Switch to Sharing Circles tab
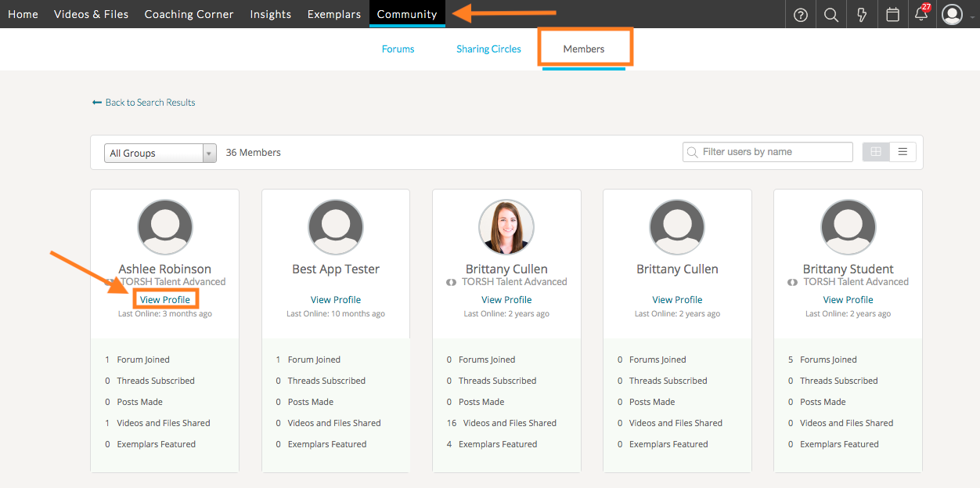Screen dimensions: 980x488 coord(488,49)
